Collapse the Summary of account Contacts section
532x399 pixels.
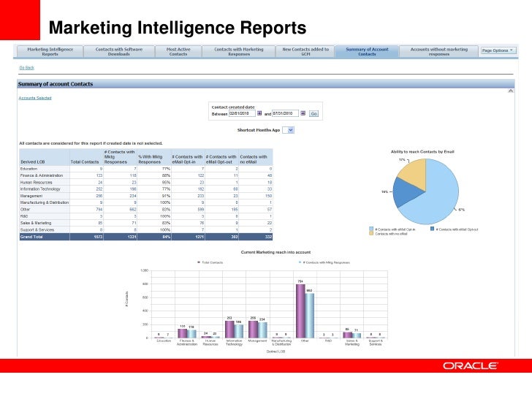(511, 91)
